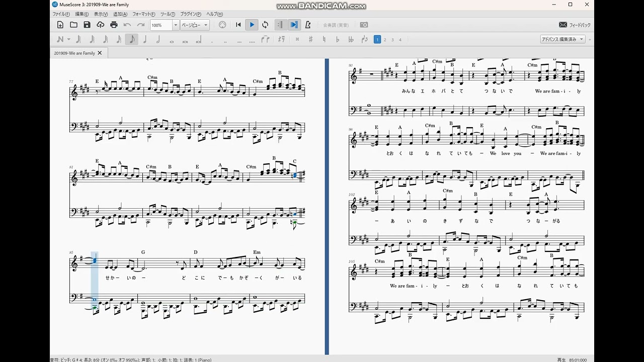Apply double sharp accidental
The image size is (644, 362).
(x=297, y=39)
